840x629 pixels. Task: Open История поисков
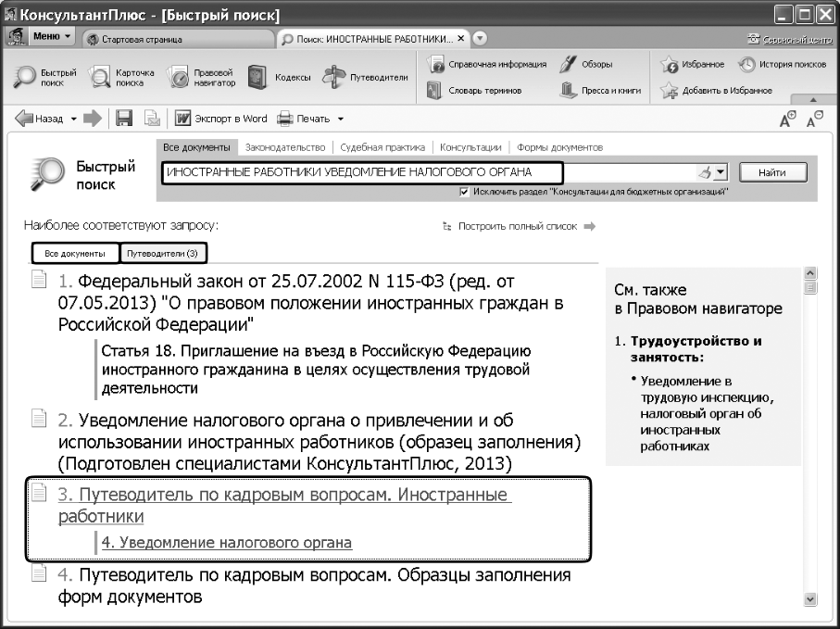pos(783,64)
